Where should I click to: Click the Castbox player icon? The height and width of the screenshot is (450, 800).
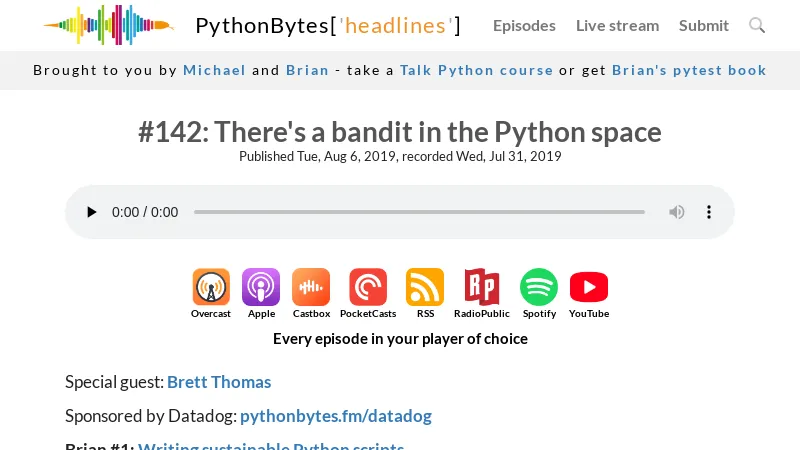click(311, 288)
